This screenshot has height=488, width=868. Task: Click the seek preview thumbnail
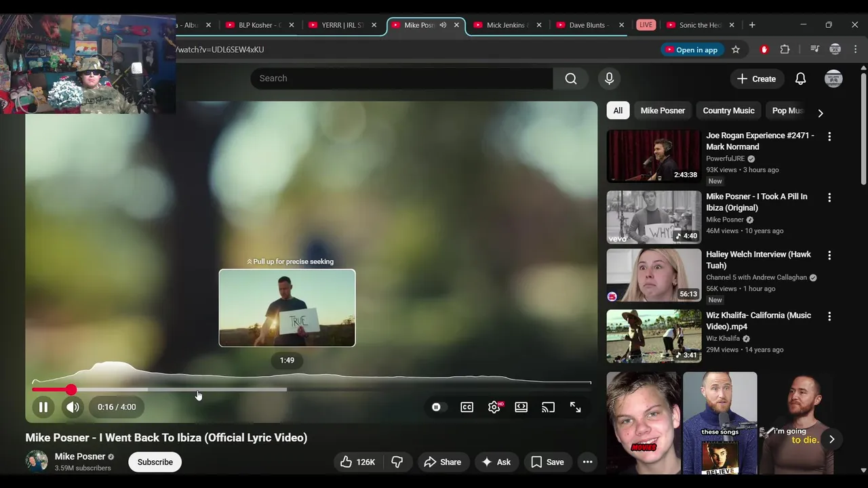point(287,308)
